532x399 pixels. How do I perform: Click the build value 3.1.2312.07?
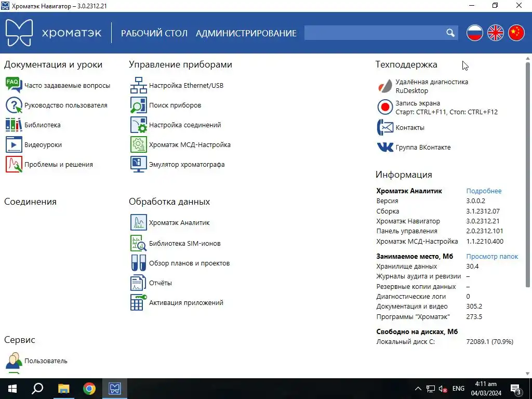pyautogui.click(x=483, y=211)
